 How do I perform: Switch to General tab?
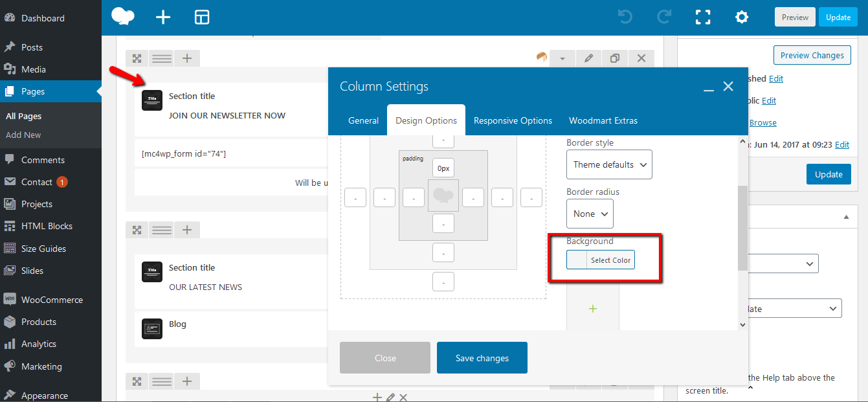tap(364, 120)
